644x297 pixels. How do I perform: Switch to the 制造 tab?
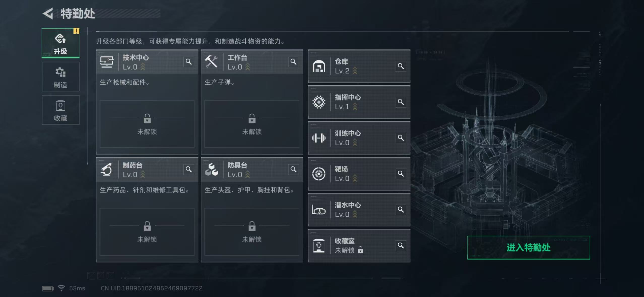60,77
